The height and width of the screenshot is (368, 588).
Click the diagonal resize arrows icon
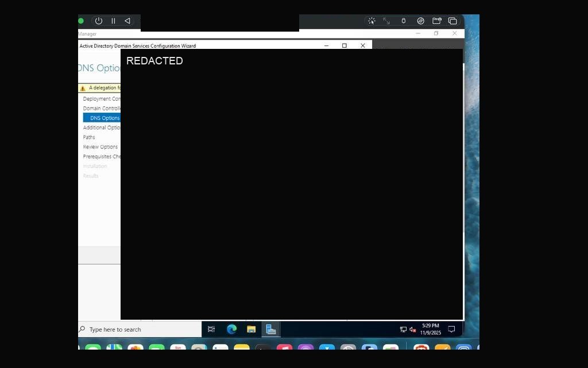pyautogui.click(x=386, y=21)
